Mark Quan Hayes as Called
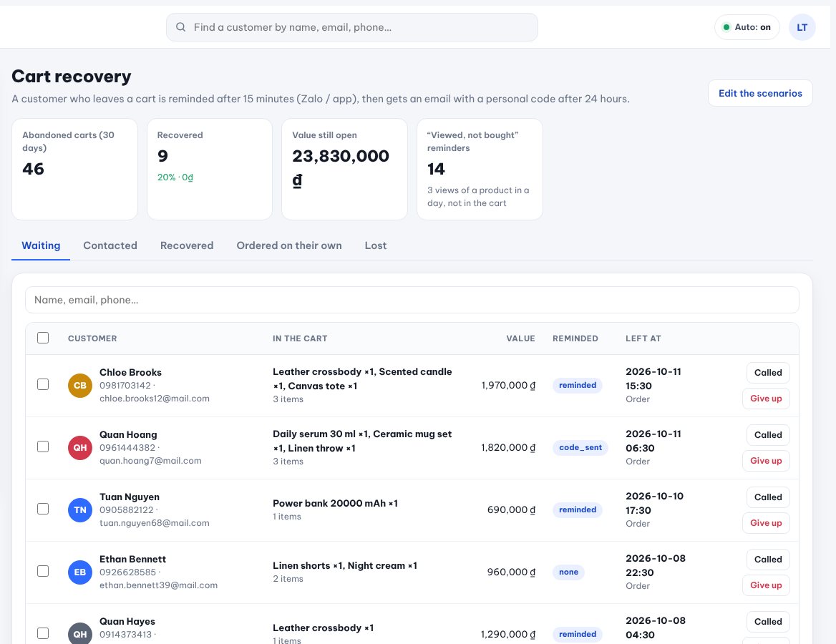 768,622
